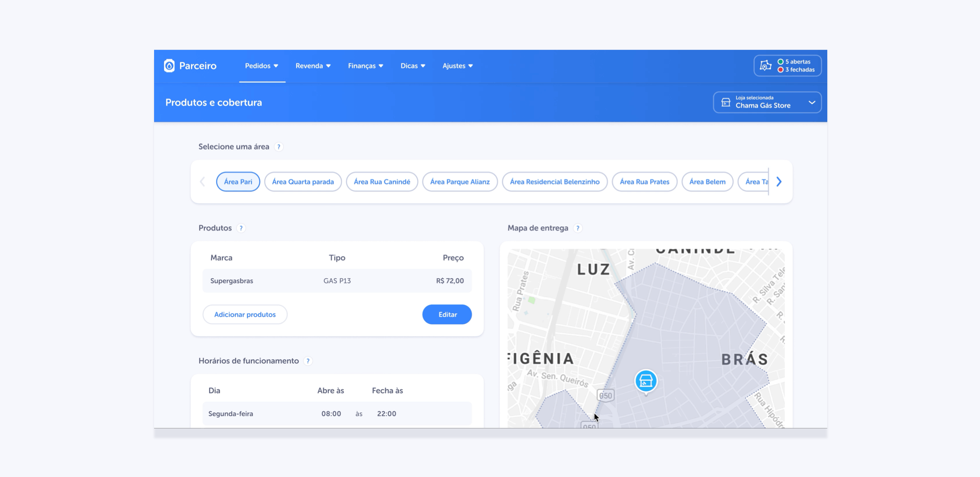
Task: Click the left chevron of area carousel
Action: (203, 182)
